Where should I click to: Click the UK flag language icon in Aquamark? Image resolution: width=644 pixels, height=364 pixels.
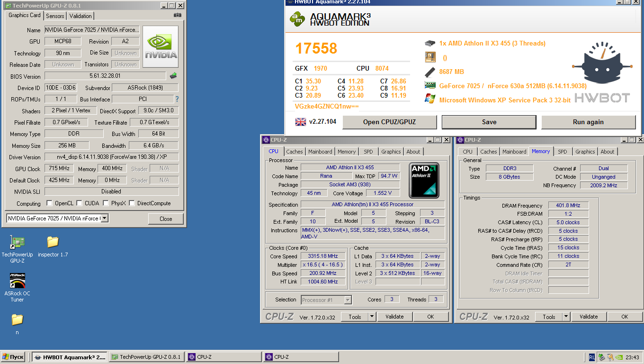click(300, 122)
